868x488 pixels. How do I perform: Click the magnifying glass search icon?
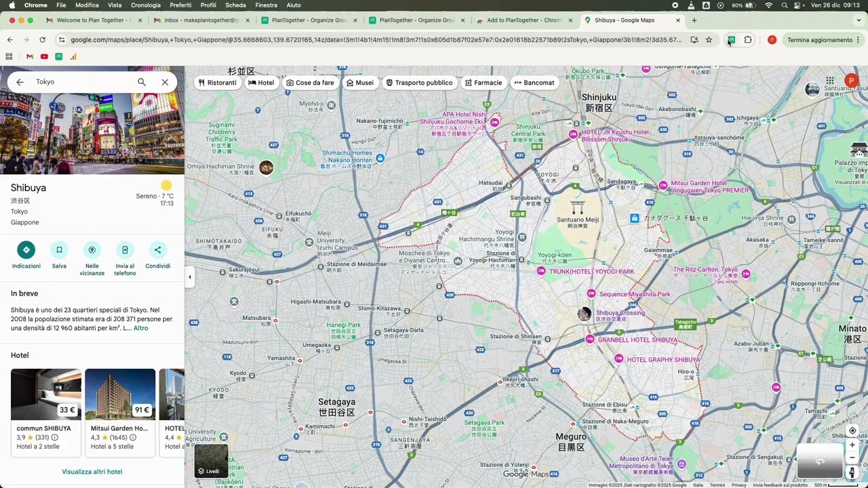click(x=142, y=82)
